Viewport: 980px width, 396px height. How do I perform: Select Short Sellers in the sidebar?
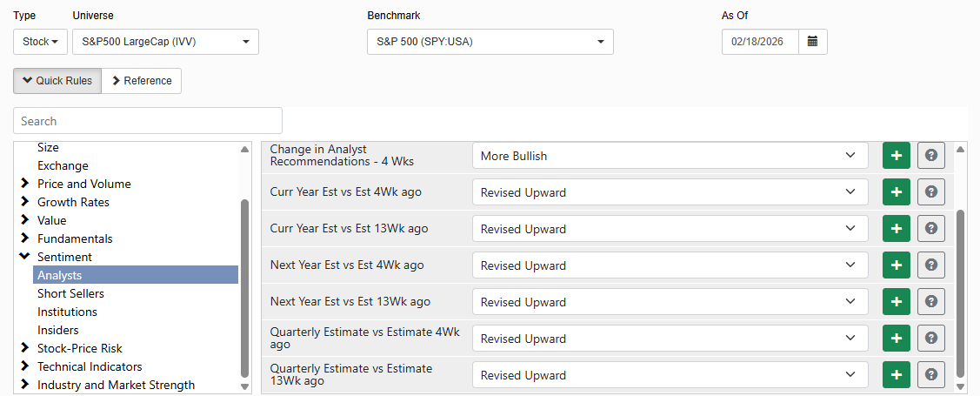[x=70, y=293]
